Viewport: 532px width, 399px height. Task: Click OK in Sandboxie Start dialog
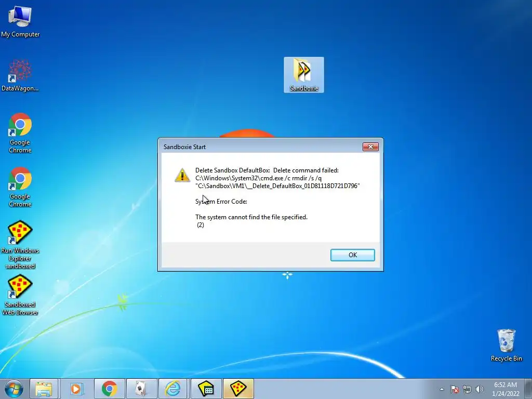353,255
